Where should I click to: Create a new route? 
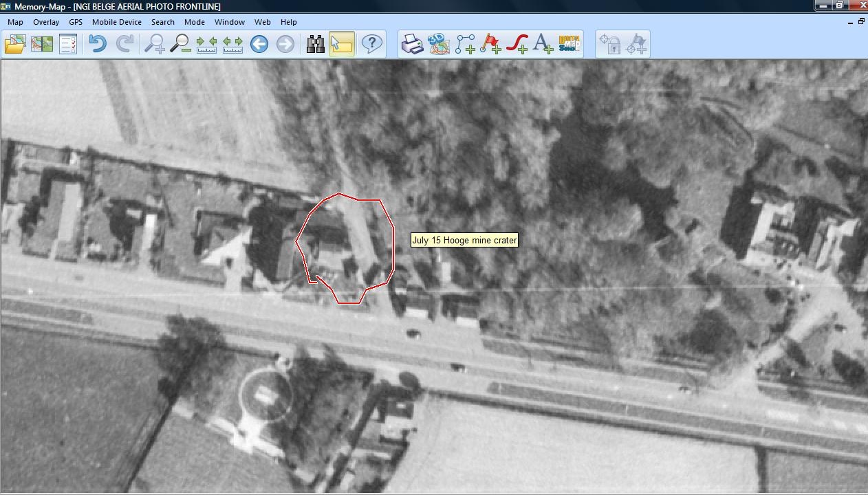pos(464,44)
